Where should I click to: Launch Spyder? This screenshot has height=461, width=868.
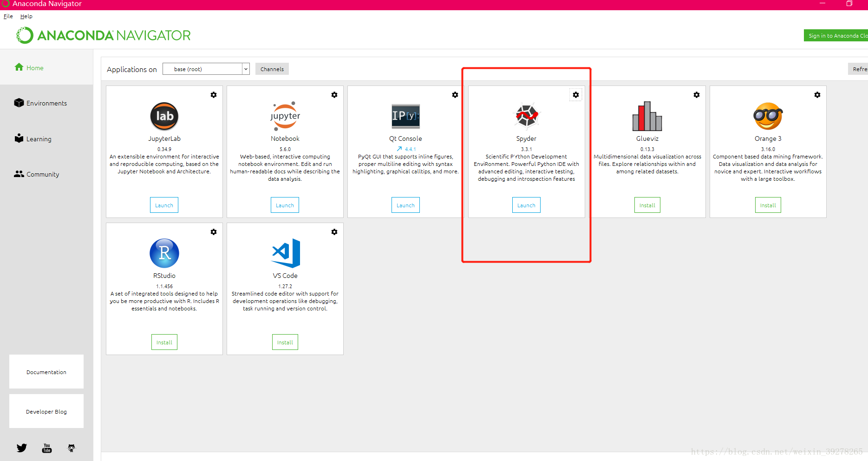click(x=526, y=205)
